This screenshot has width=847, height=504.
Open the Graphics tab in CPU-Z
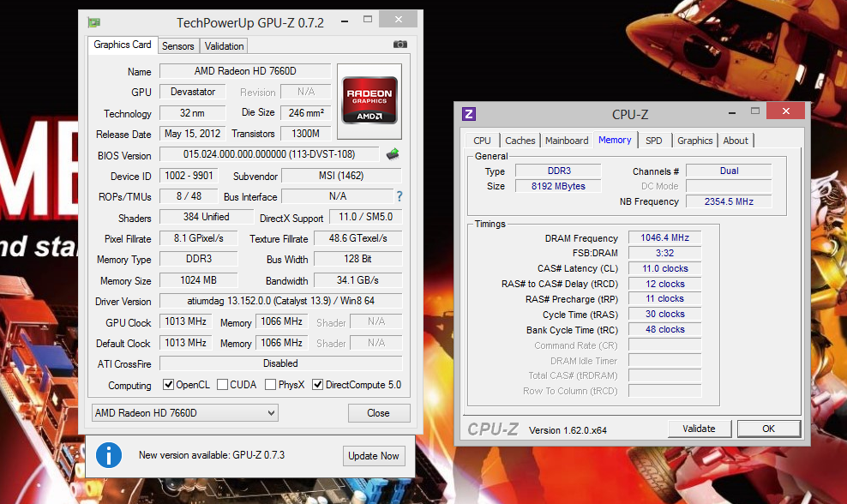tap(694, 141)
